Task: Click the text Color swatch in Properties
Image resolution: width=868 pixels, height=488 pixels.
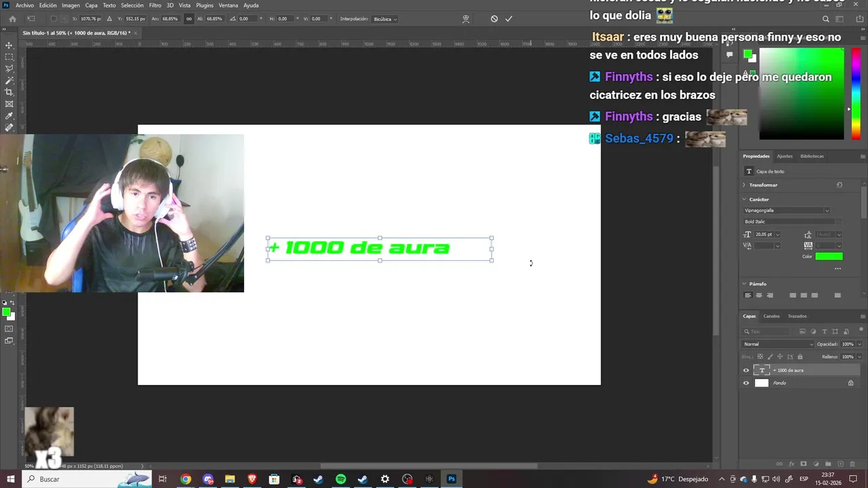Action: point(829,256)
